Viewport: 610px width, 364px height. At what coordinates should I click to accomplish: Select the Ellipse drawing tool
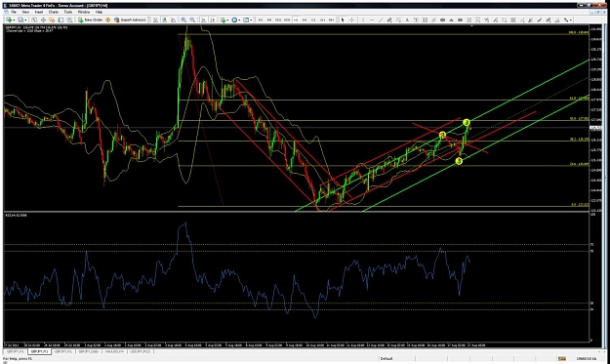[x=442, y=20]
